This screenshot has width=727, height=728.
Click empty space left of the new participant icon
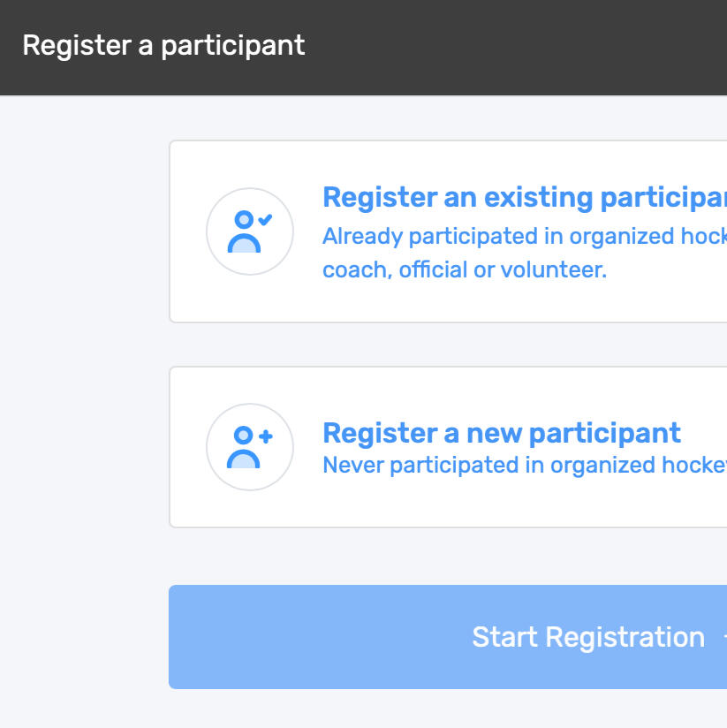point(187,447)
